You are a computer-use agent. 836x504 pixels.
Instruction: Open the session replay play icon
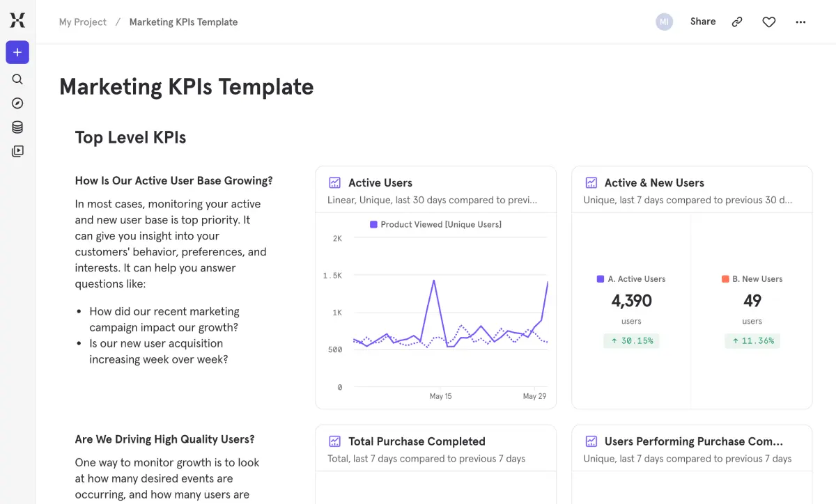(x=17, y=150)
